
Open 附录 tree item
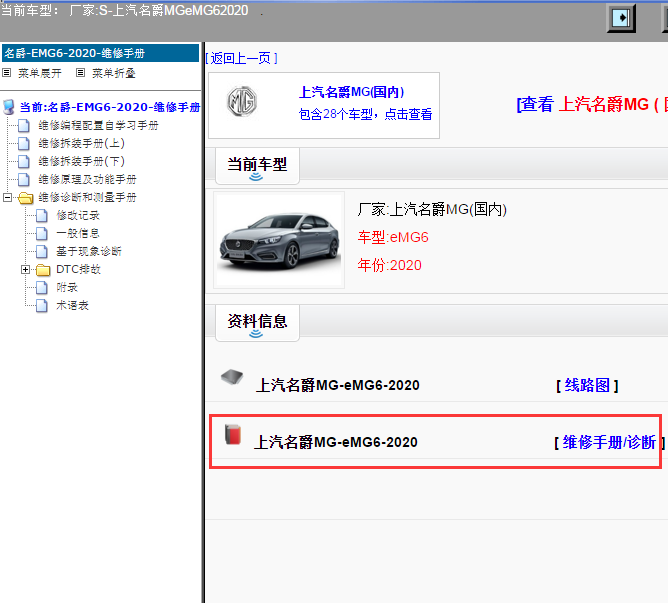(67, 288)
